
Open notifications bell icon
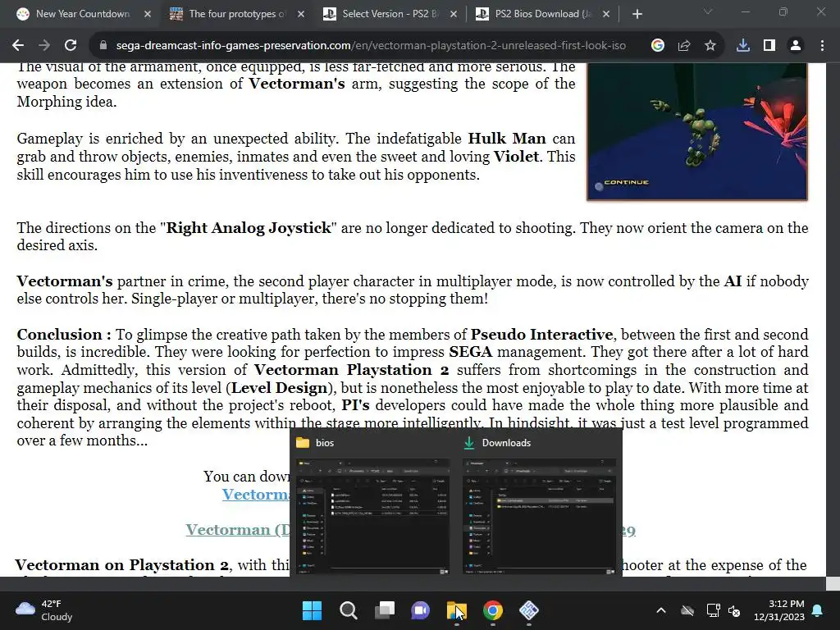[818, 610]
